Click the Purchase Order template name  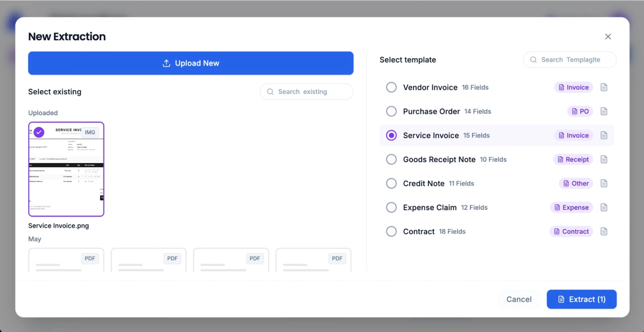431,111
